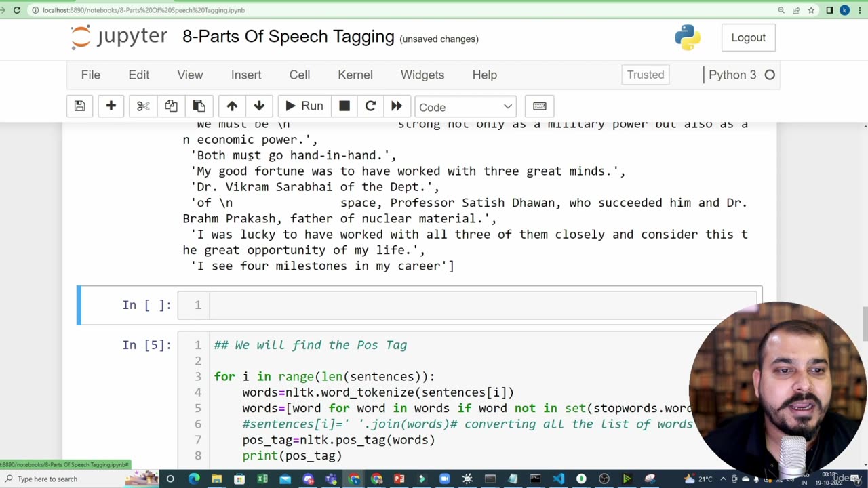Click the output text 'Both must go hand-in-hand.'

[294, 155]
